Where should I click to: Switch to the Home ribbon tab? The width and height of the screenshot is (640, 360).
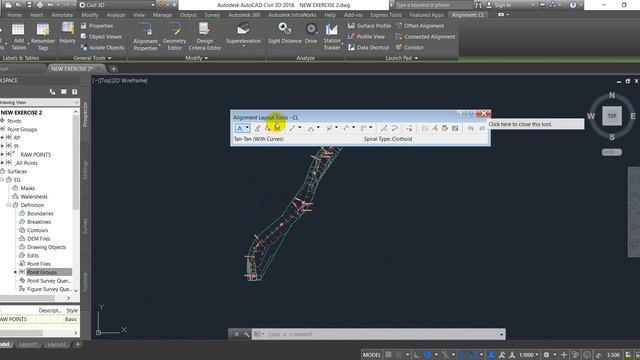15,15
